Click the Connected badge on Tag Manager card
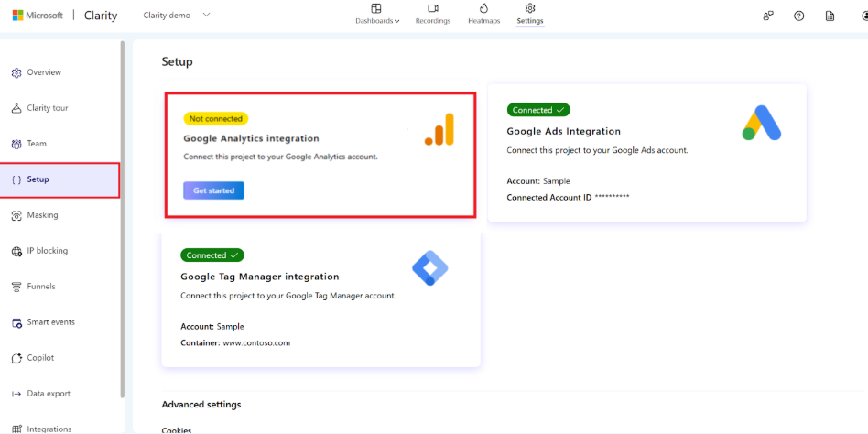The height and width of the screenshot is (434, 868). coord(212,255)
